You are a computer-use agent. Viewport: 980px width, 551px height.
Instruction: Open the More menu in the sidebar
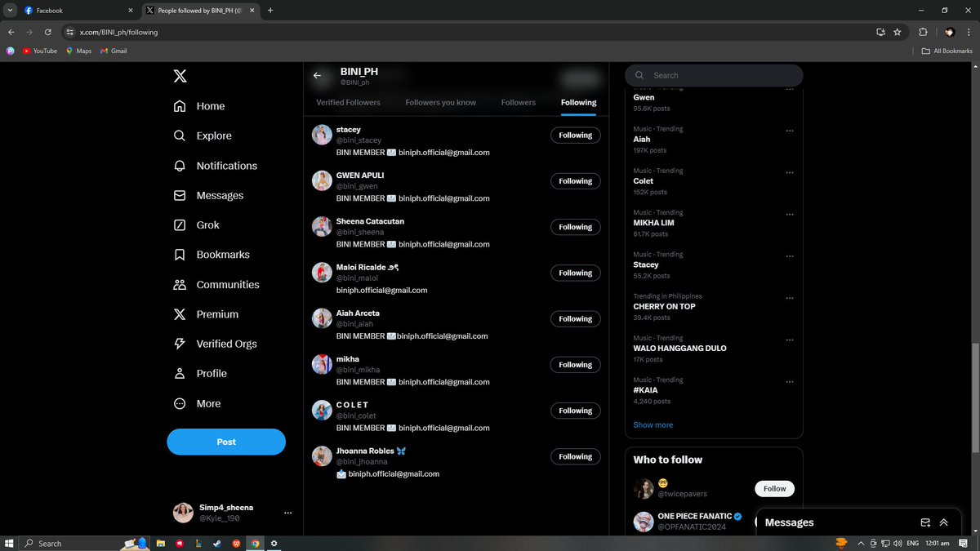coord(197,403)
